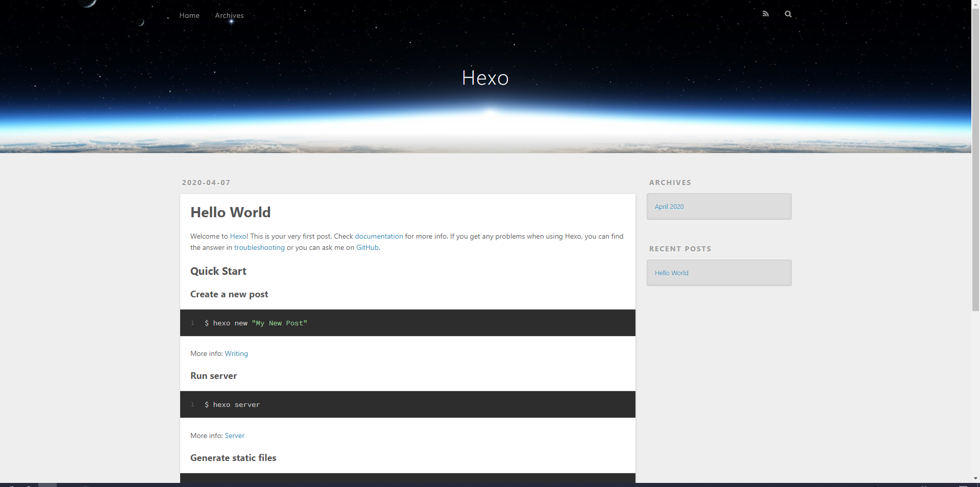Image resolution: width=980 pixels, height=487 pixels.
Task: Click the Quick Start heading
Action: tap(218, 271)
